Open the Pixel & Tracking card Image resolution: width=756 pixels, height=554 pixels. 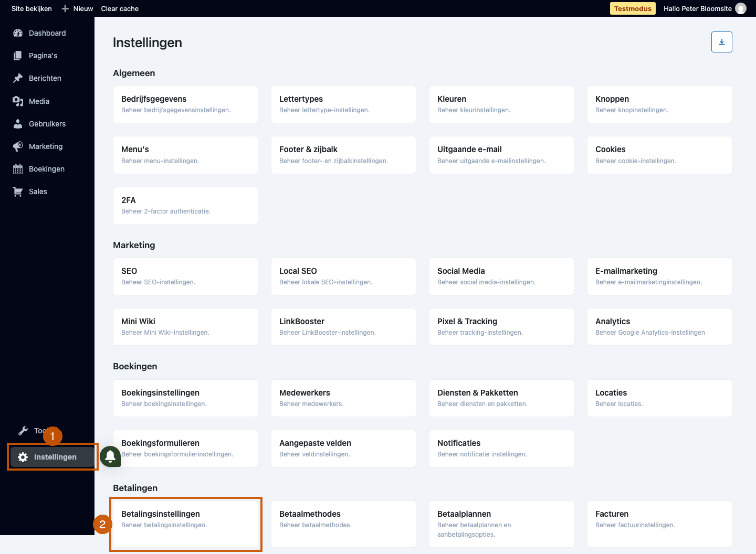pyautogui.click(x=501, y=327)
